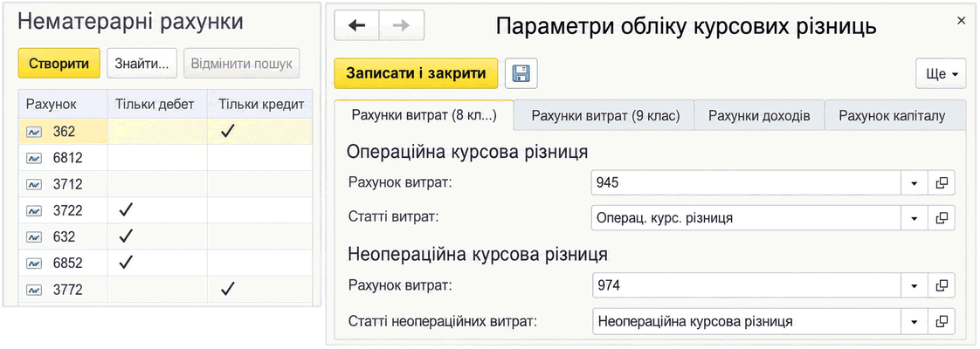
Task: Click the Знайти... button
Action: click(x=141, y=64)
